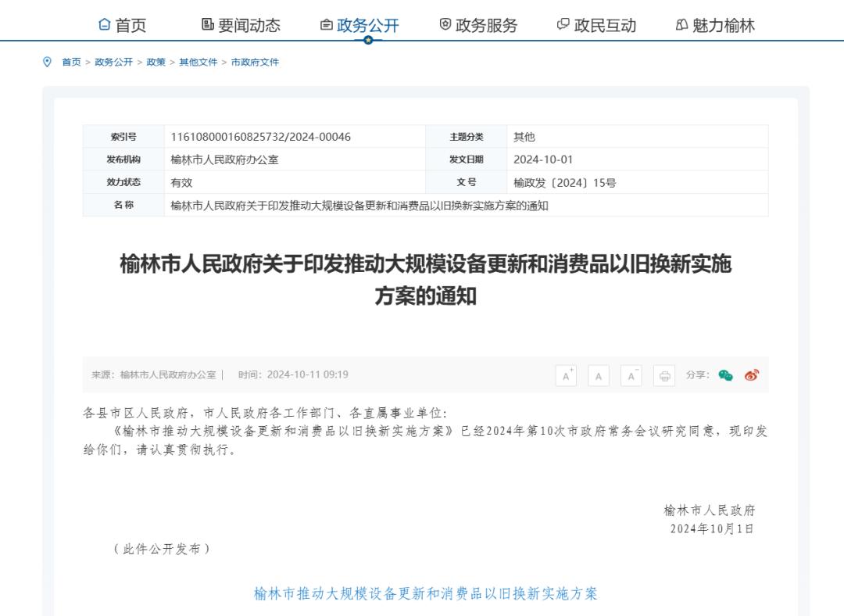Image resolution: width=844 pixels, height=616 pixels.
Task: Share the article via the Weibo icon
Action: [x=752, y=375]
